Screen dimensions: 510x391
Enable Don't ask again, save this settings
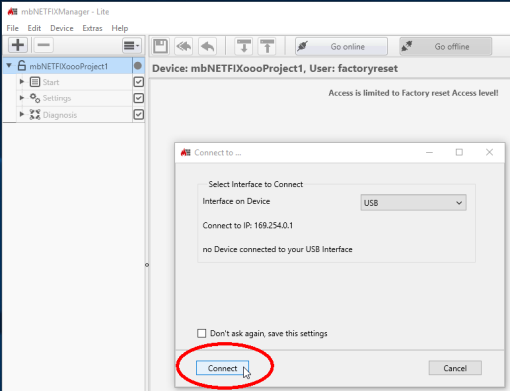pos(202,333)
